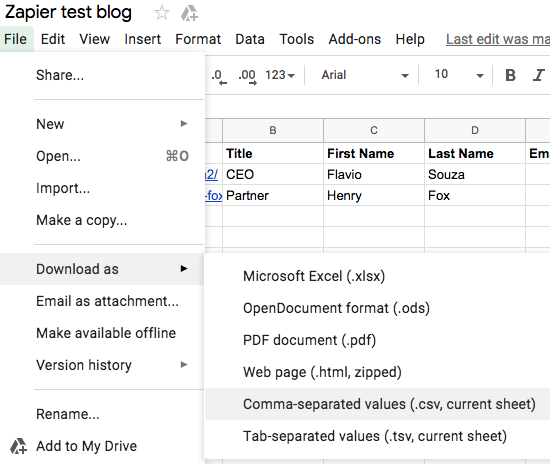This screenshot has width=550, height=464.
Task: Choose Rename... from File menu
Action: (102, 414)
